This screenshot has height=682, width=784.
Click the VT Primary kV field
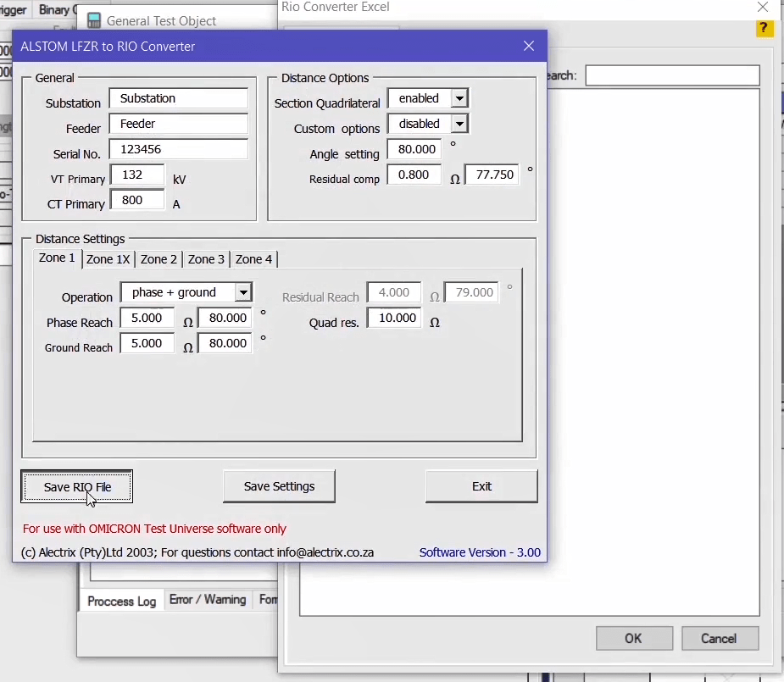pos(137,175)
